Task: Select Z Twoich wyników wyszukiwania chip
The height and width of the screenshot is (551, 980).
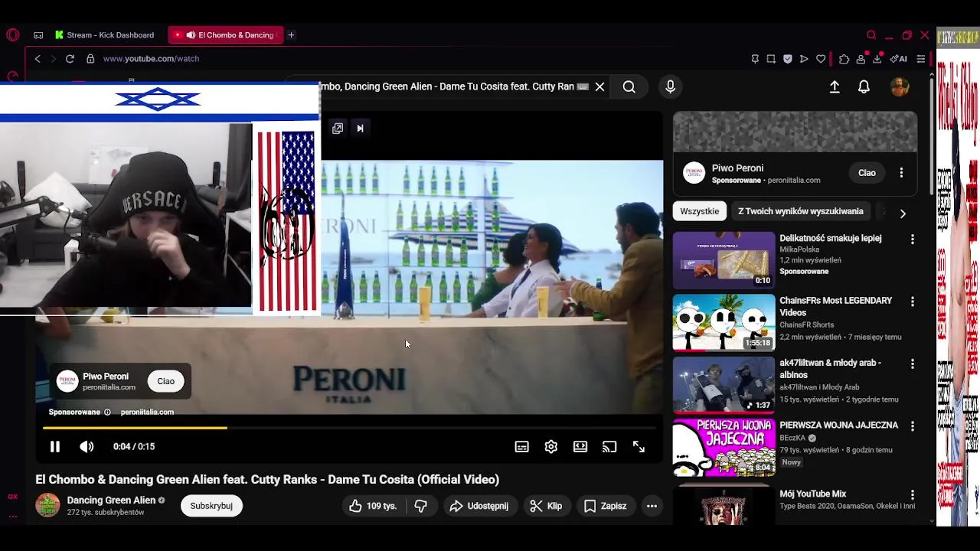Action: pyautogui.click(x=801, y=211)
